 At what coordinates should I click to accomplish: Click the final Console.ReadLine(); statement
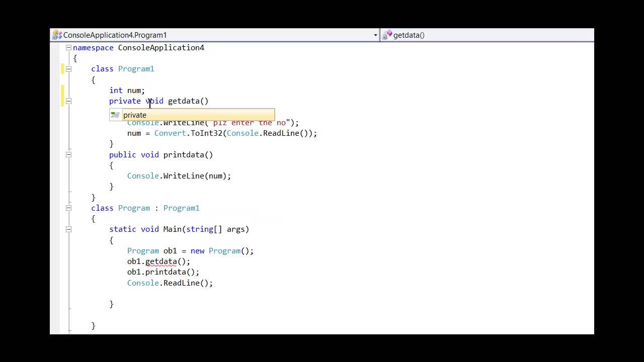170,283
